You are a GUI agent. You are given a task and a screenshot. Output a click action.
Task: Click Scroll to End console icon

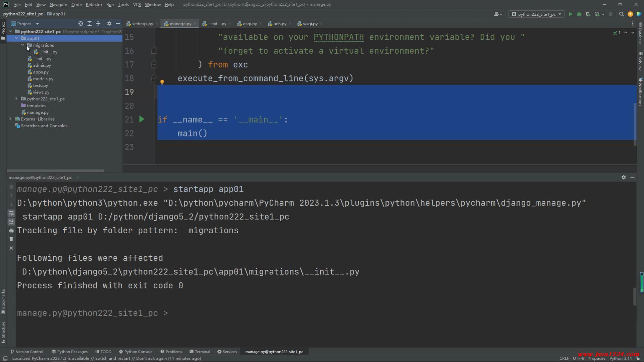(11, 222)
